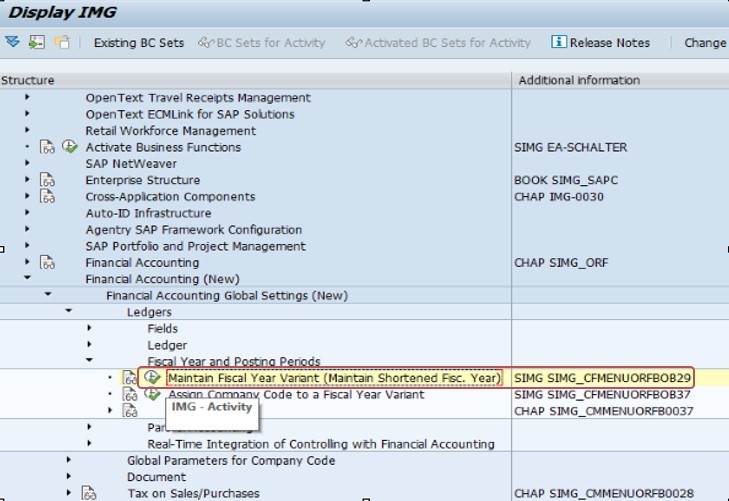The height and width of the screenshot is (501, 729).
Task: Expand Cross-Application Components node
Action: click(x=27, y=196)
